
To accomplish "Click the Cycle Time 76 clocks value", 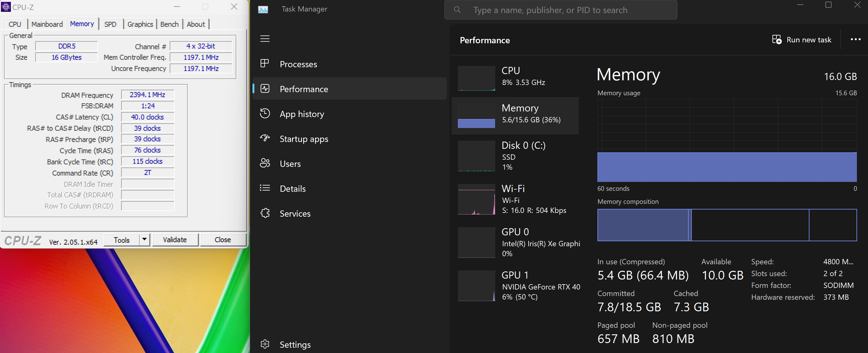I will coord(148,150).
